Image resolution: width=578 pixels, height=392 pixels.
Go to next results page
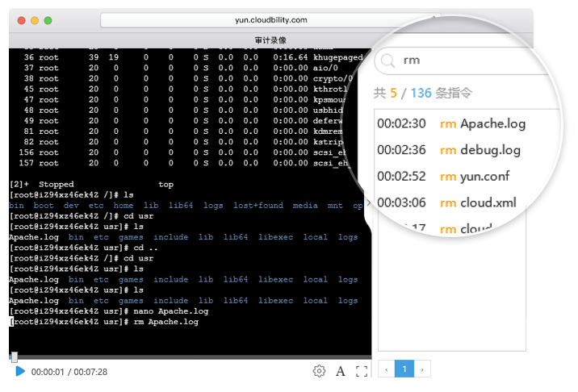click(x=422, y=369)
